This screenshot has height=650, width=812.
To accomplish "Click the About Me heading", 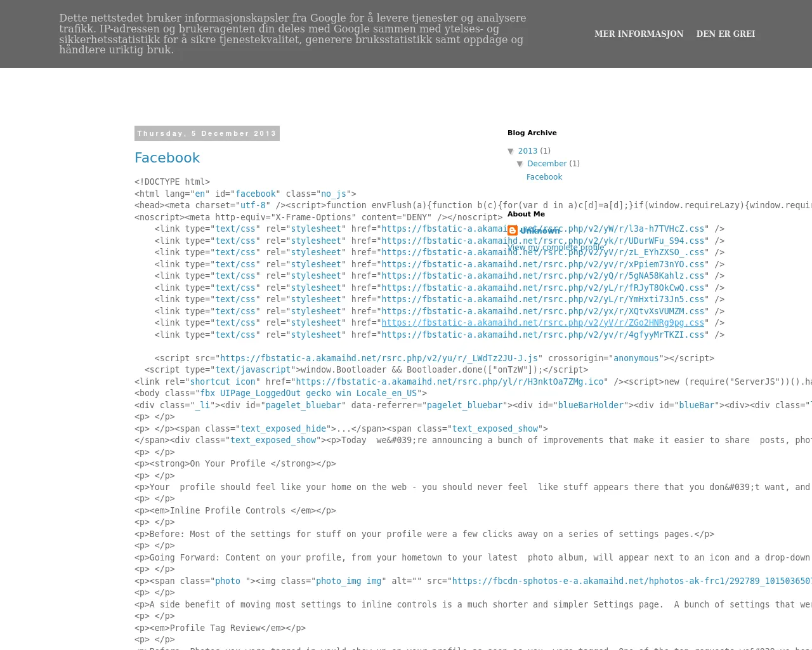I will pyautogui.click(x=526, y=214).
